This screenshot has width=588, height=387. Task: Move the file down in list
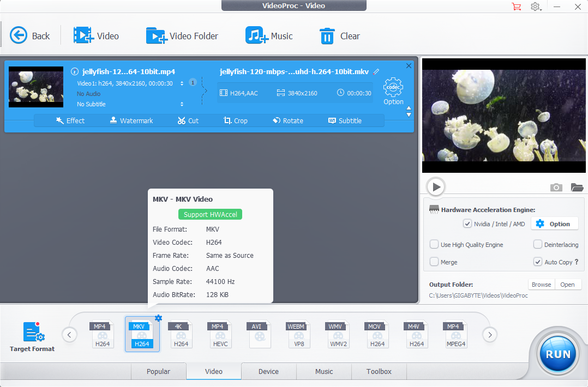pos(409,115)
